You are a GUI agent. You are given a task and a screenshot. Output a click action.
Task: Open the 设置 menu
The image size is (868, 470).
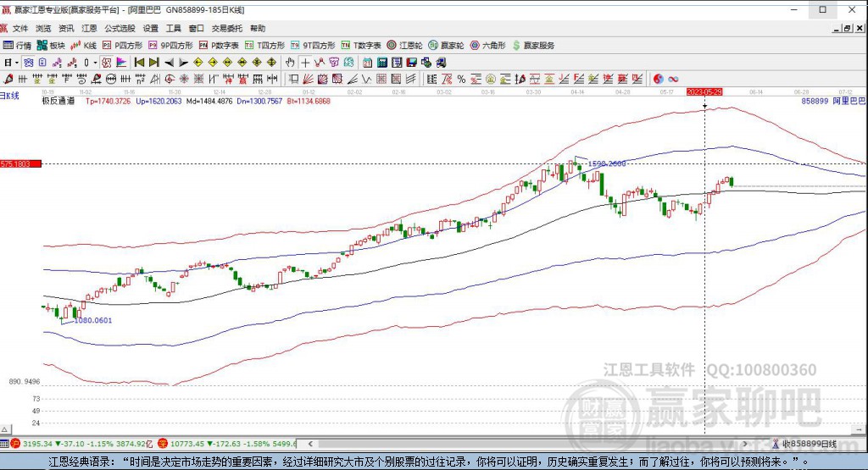151,28
